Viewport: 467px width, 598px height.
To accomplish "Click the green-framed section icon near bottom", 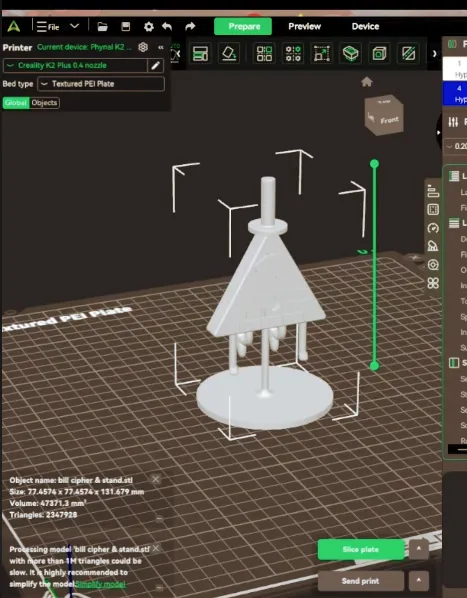I will pos(454,362).
